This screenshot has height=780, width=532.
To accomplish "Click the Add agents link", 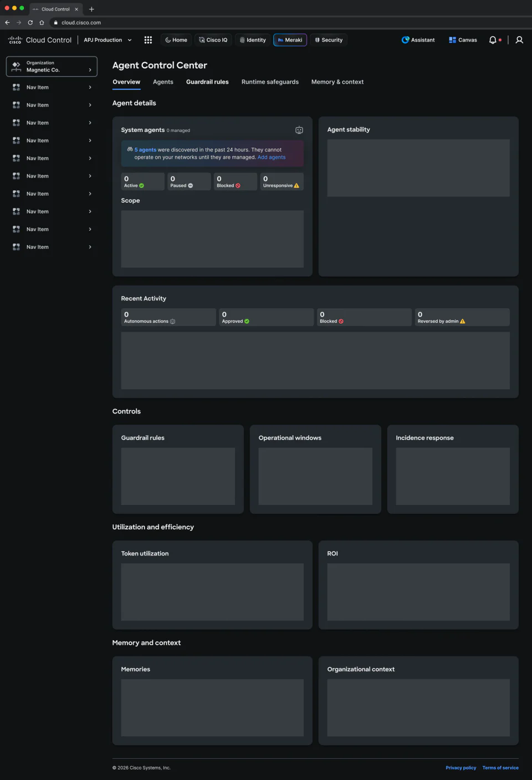I will [x=272, y=157].
